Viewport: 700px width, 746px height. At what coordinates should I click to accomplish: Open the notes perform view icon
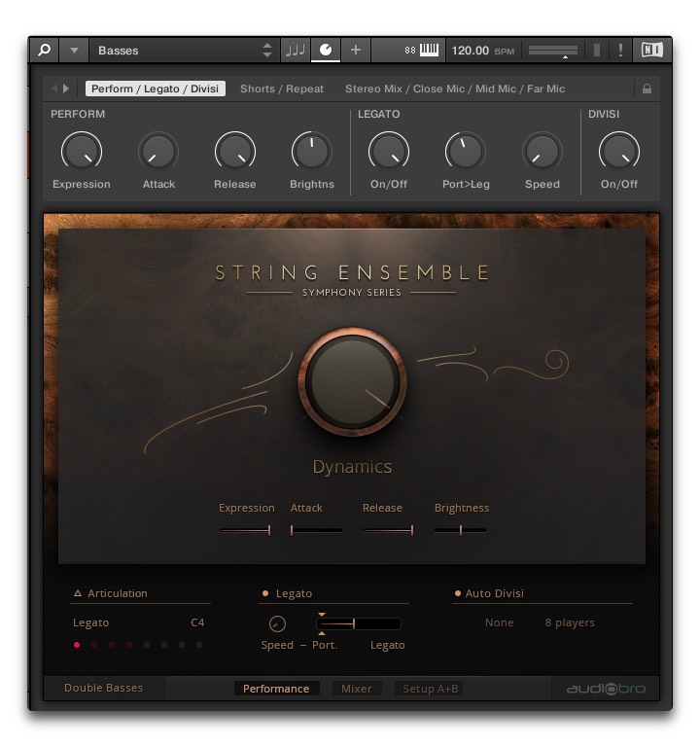pos(295,50)
